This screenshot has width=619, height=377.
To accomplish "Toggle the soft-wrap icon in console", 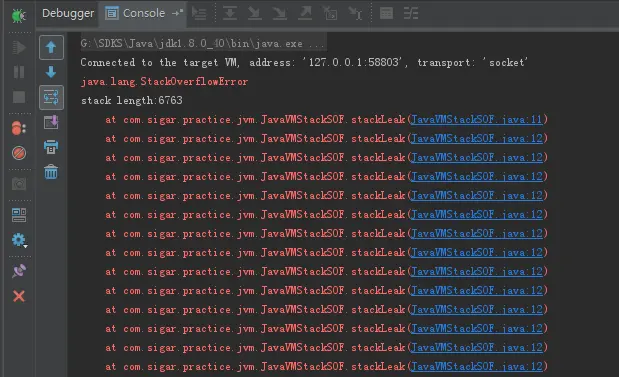I will [x=51, y=97].
